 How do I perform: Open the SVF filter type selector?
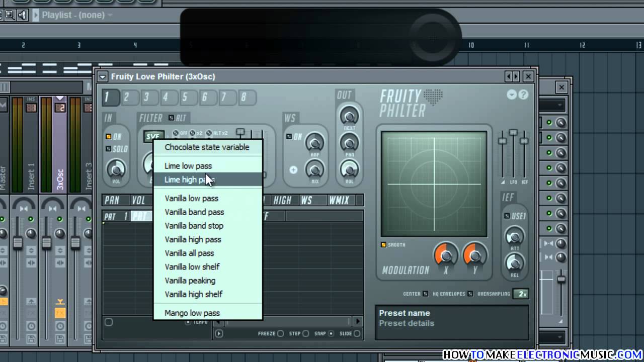click(x=152, y=136)
